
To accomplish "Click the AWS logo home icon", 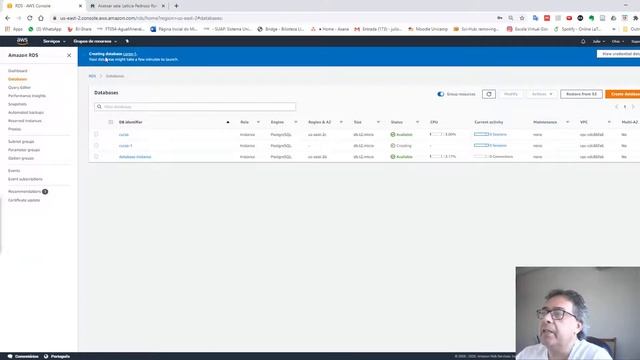I will click(x=22, y=41).
